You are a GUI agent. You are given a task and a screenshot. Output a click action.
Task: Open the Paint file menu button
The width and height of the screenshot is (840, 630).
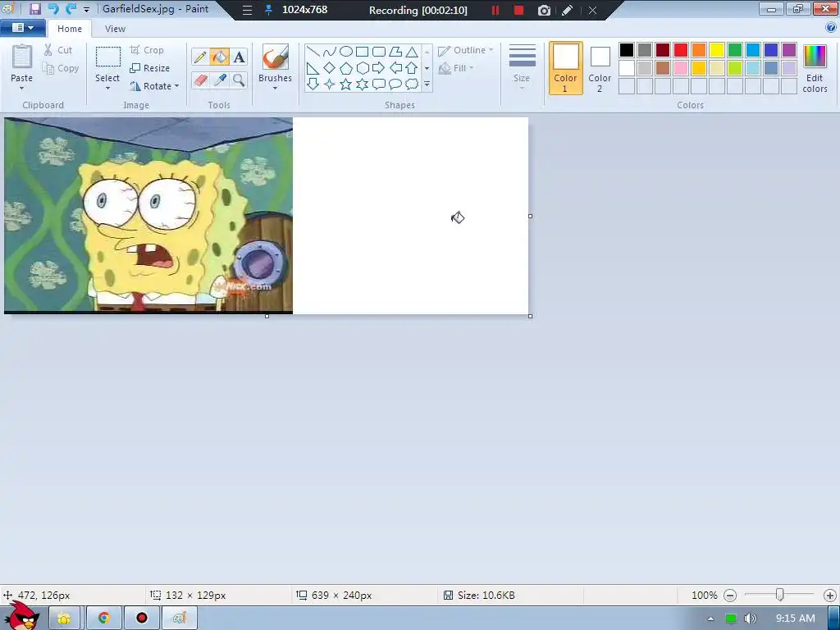click(22, 28)
